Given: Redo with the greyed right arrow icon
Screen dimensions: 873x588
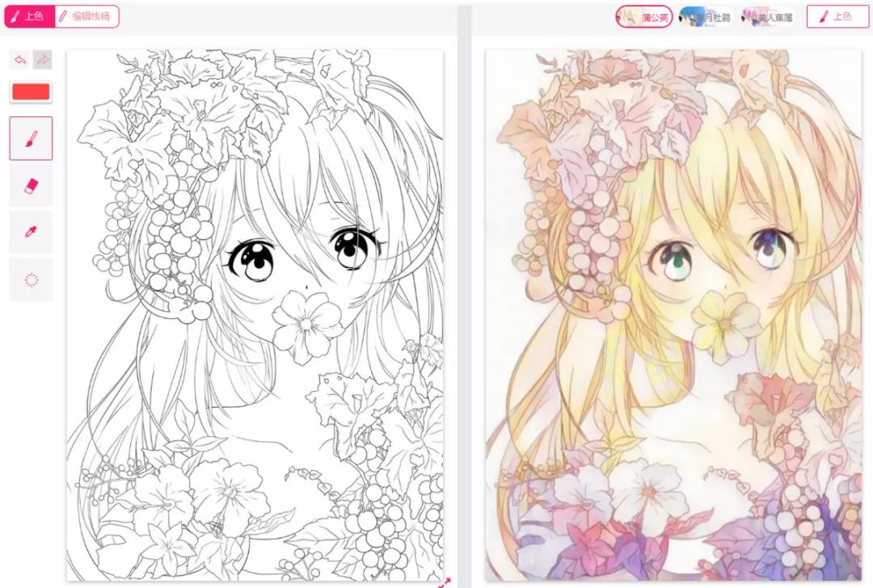Looking at the screenshot, I should click(x=42, y=60).
